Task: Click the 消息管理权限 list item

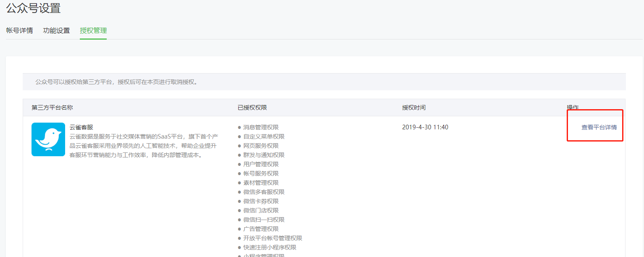Action: click(260, 127)
